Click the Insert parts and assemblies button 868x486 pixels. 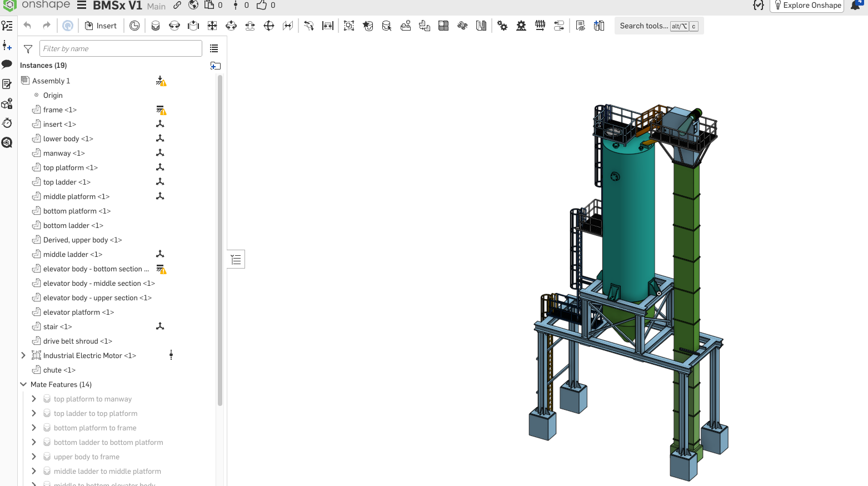[101, 26]
